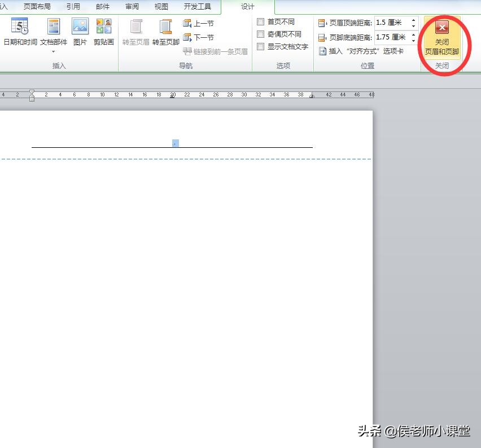The width and height of the screenshot is (481, 448).
Task: Decrease footer bottom distance with down arrow
Action: pos(413,41)
